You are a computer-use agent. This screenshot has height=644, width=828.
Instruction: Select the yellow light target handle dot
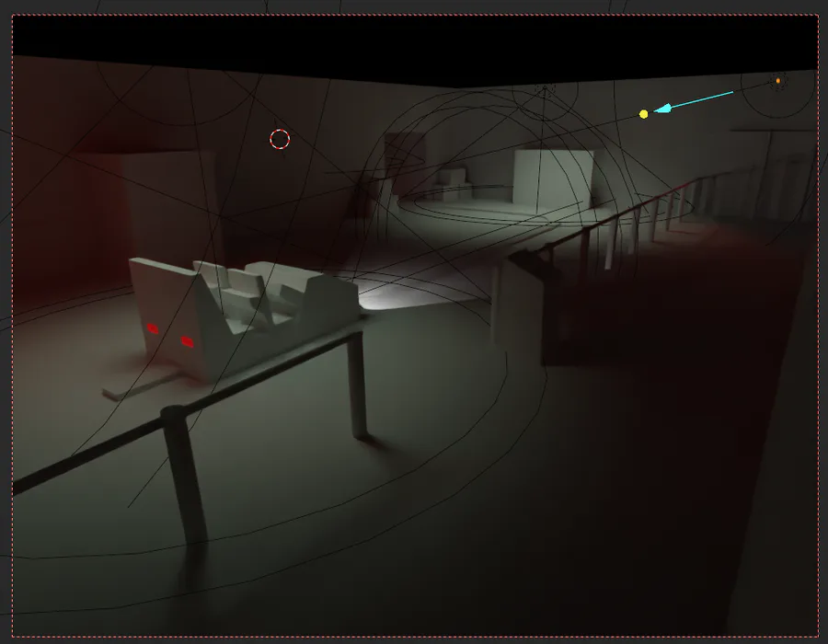(x=643, y=114)
